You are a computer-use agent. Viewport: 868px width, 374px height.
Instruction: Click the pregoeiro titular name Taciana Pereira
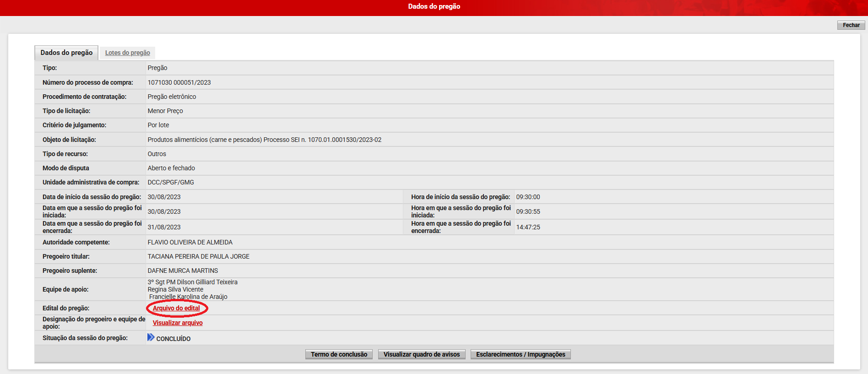(x=198, y=256)
